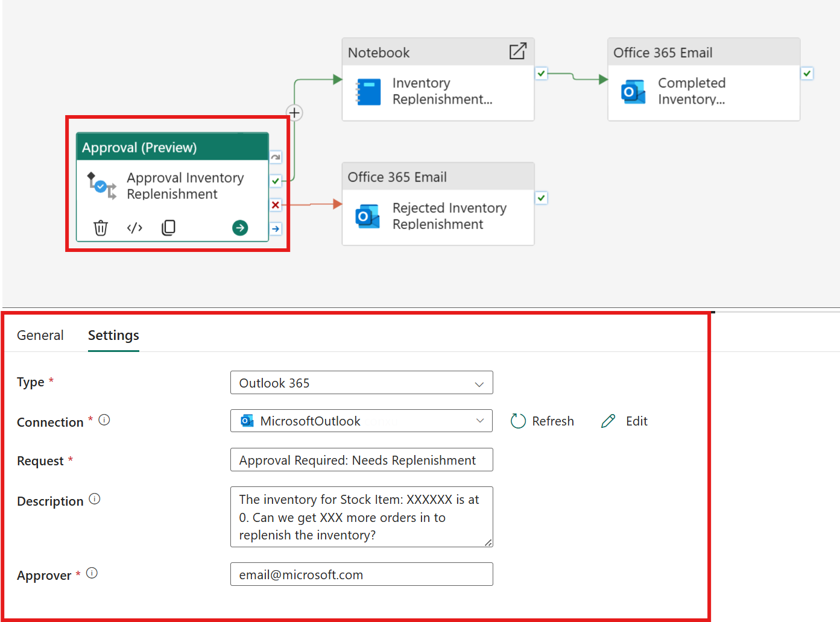Edit the MicrosoftOutlook connection
This screenshot has width=840, height=622.
coord(624,421)
